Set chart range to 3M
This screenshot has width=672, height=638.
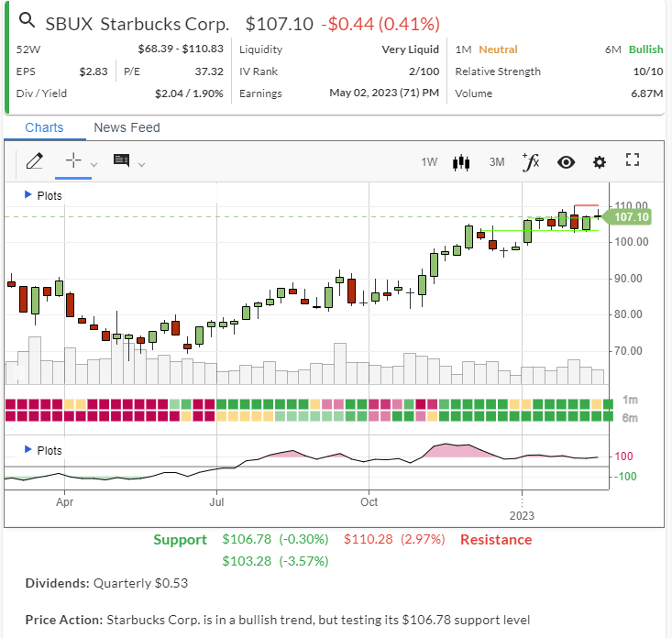coord(497,162)
